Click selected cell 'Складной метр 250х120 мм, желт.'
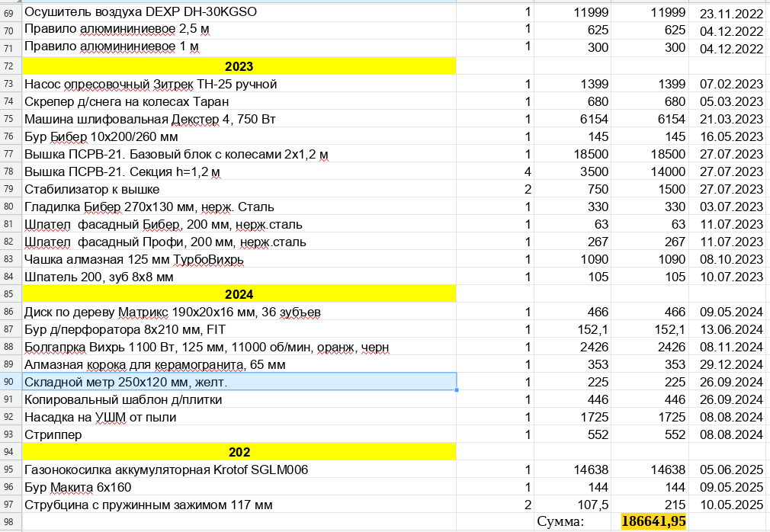 pos(239,382)
